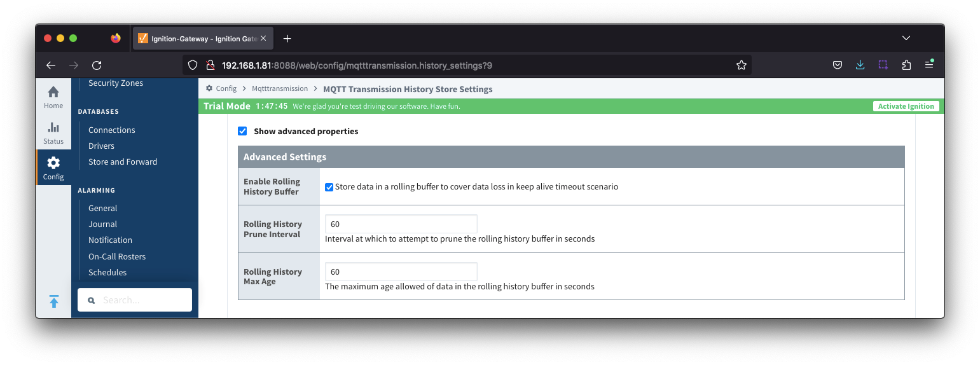Uncheck Show advanced properties checkbox
The height and width of the screenshot is (365, 980).
[x=242, y=131]
